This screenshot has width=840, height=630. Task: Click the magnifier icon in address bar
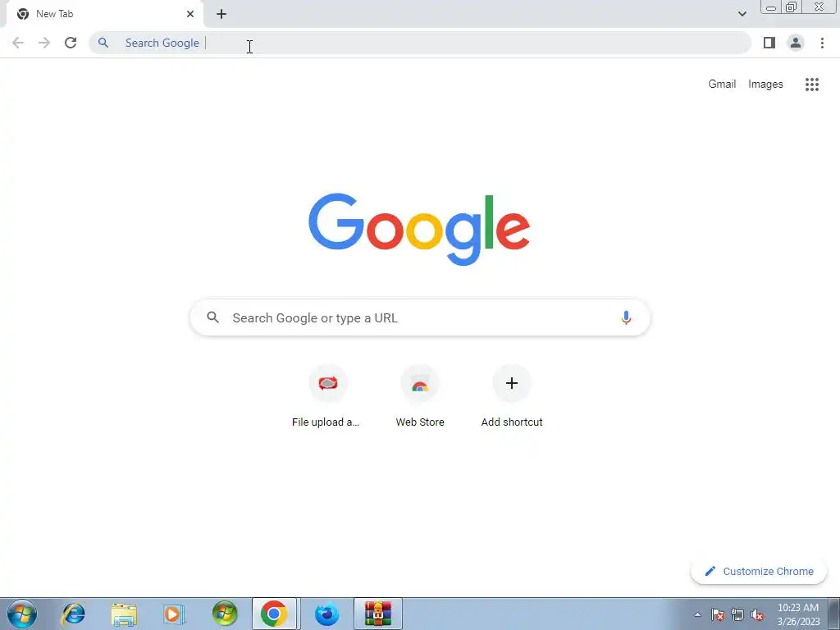(x=103, y=43)
